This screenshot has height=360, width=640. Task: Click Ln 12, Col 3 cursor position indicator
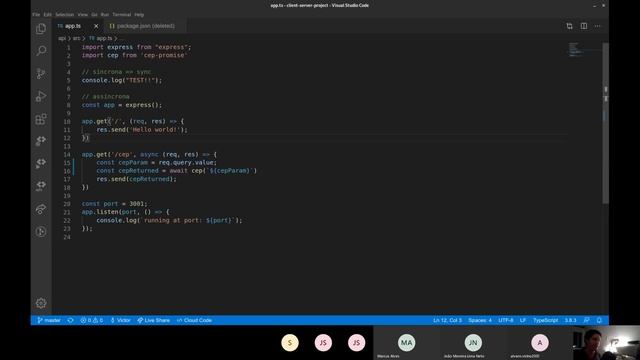(447, 320)
